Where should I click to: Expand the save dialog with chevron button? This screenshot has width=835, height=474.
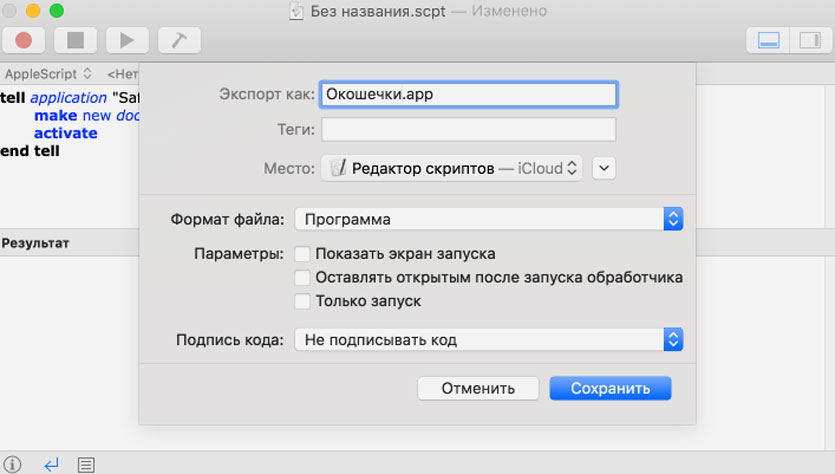(x=604, y=168)
